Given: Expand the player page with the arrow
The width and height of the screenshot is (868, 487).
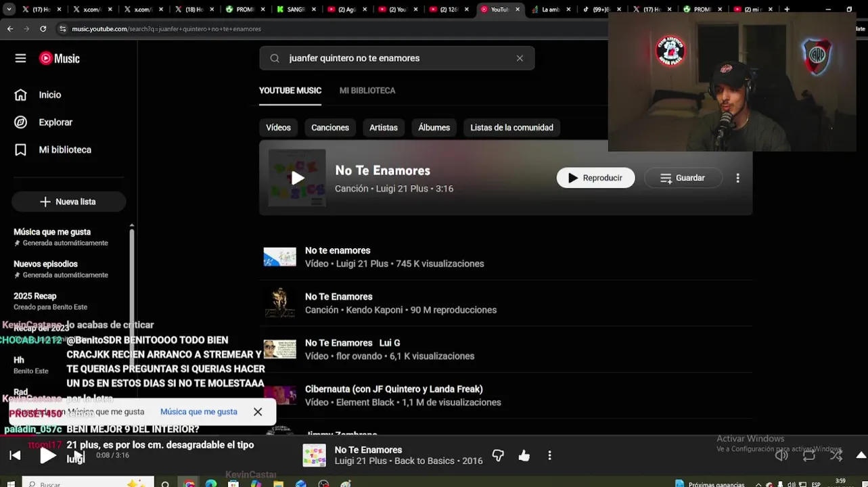Looking at the screenshot, I should (x=861, y=455).
